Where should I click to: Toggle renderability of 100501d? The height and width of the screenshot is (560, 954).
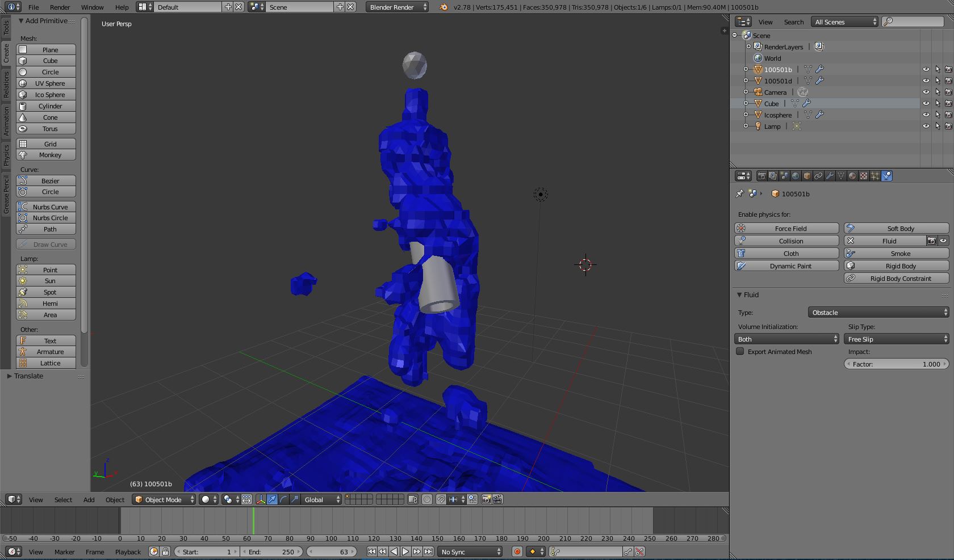948,81
